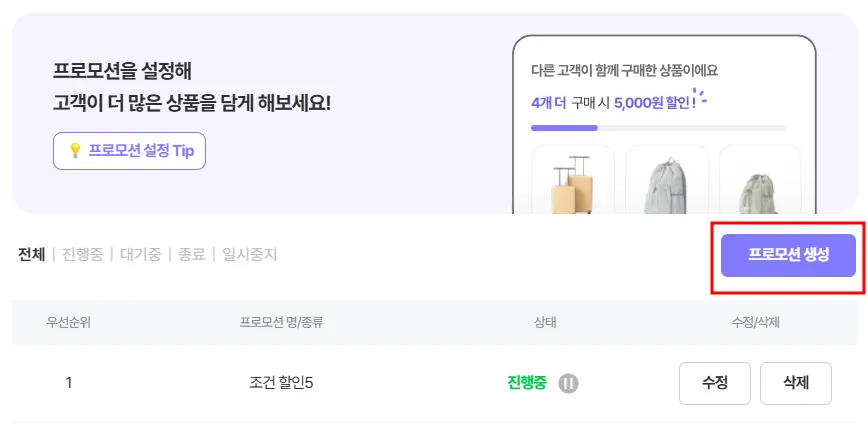Viewport: 868px width, 431px height.
Task: Select the beige pouch product thumbnail
Action: pos(759,180)
